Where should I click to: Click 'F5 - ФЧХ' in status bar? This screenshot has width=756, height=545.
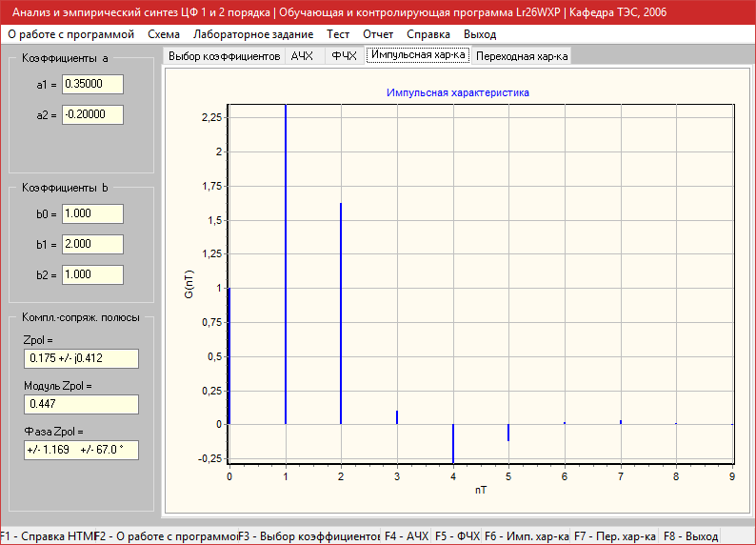[x=457, y=536]
